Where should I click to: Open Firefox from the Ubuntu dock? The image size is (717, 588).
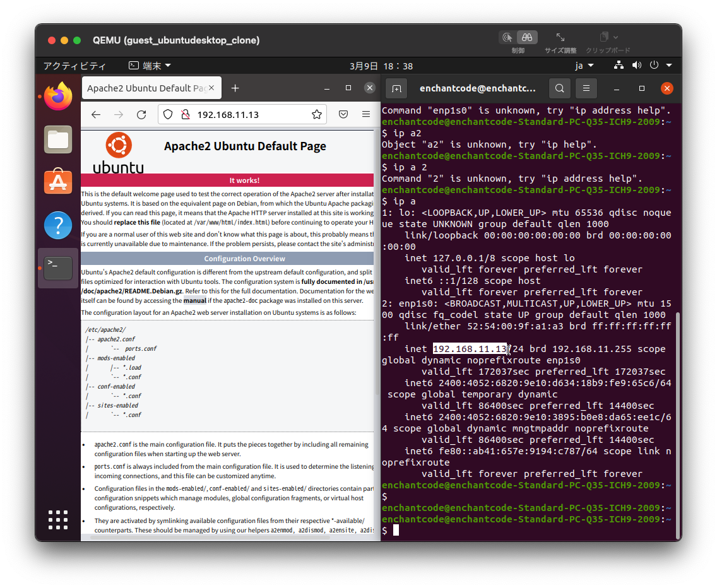coord(58,96)
